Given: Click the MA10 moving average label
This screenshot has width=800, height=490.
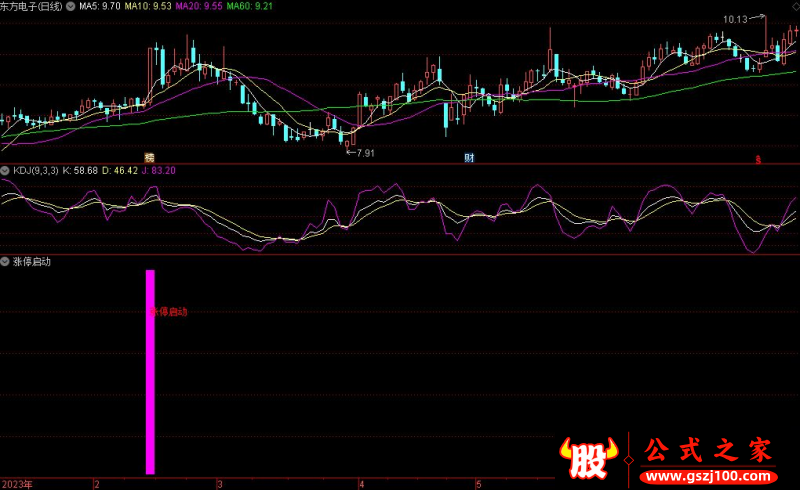Looking at the screenshot, I should pos(146,6).
